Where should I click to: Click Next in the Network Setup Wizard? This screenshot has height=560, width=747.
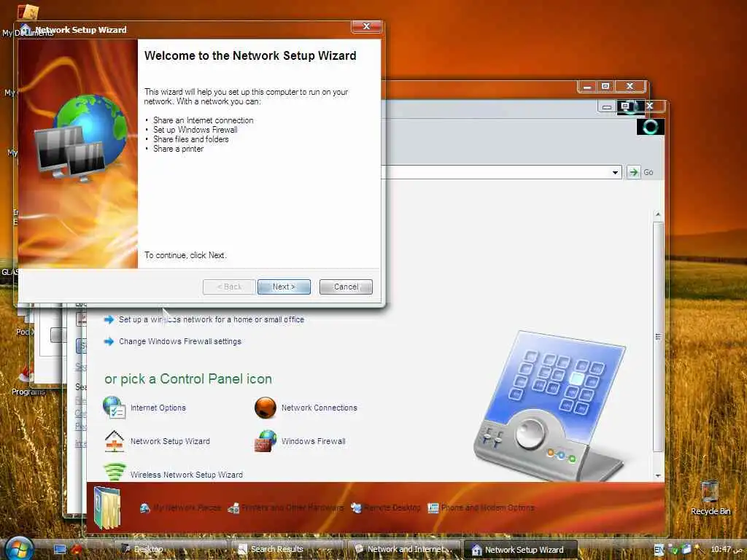(x=284, y=287)
